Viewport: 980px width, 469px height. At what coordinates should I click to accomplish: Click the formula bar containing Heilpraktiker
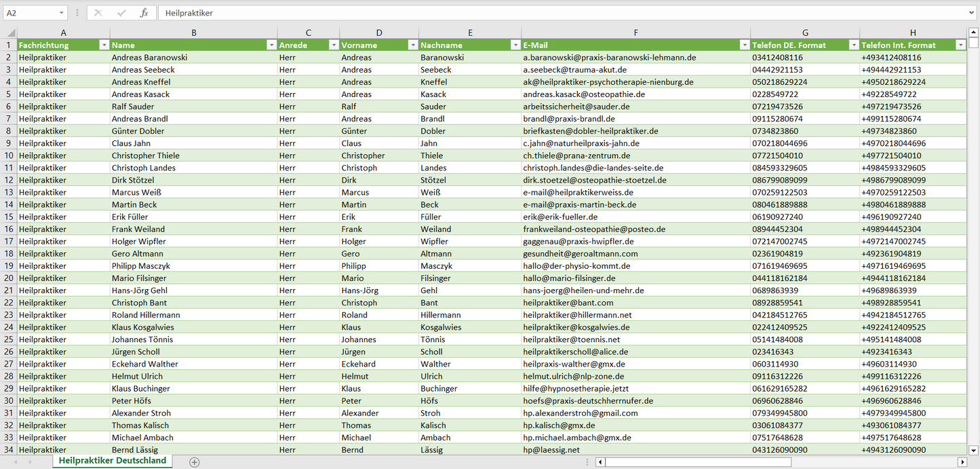coord(543,13)
